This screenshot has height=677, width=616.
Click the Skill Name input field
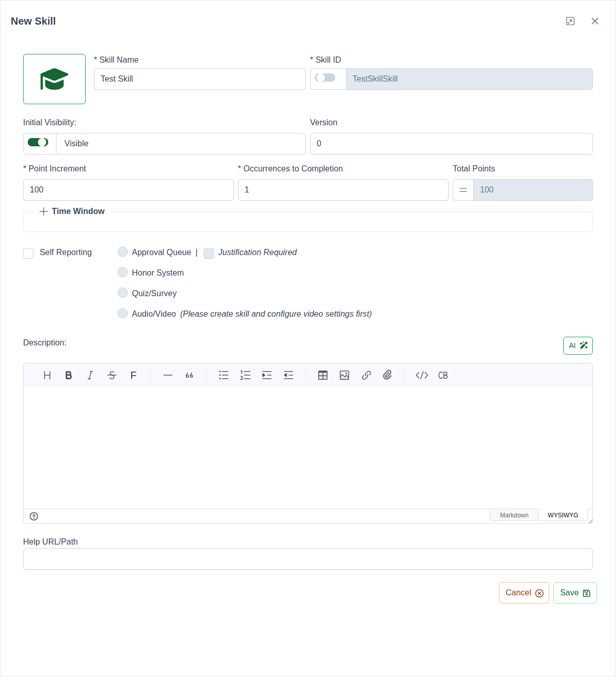point(200,79)
